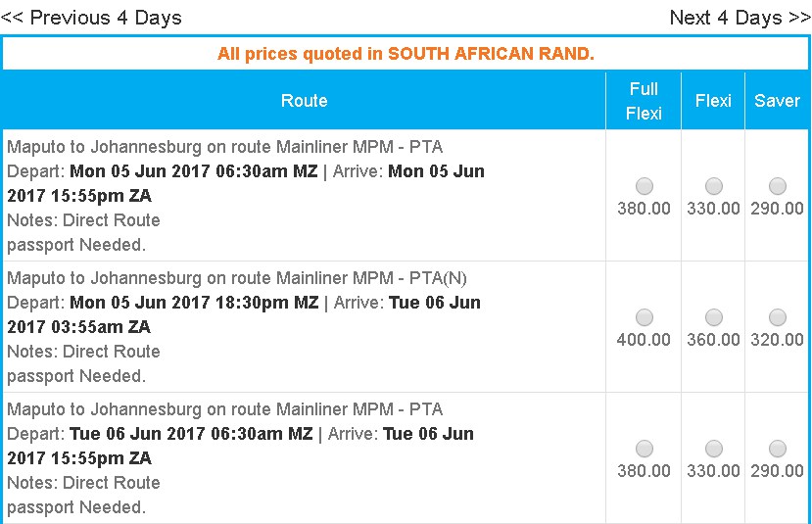The width and height of the screenshot is (812, 524).
Task: Go to Next 4 Days
Action: [740, 18]
